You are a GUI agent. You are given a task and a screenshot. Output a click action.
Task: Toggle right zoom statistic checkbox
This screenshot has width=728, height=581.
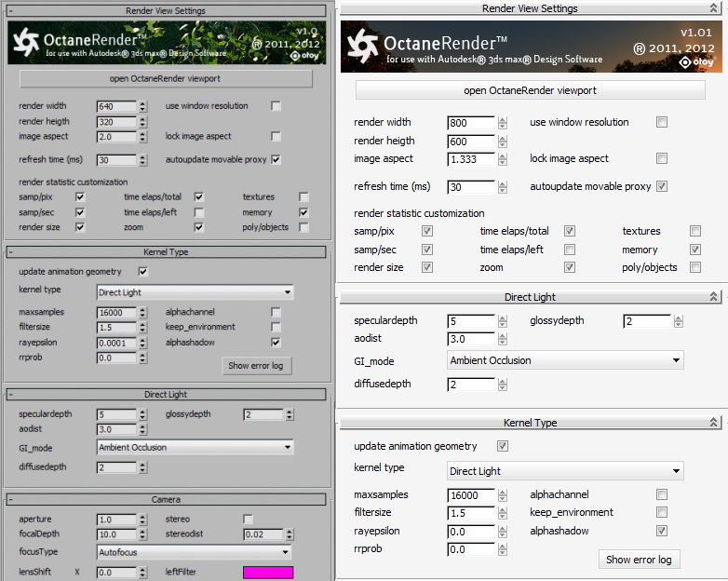tap(570, 267)
